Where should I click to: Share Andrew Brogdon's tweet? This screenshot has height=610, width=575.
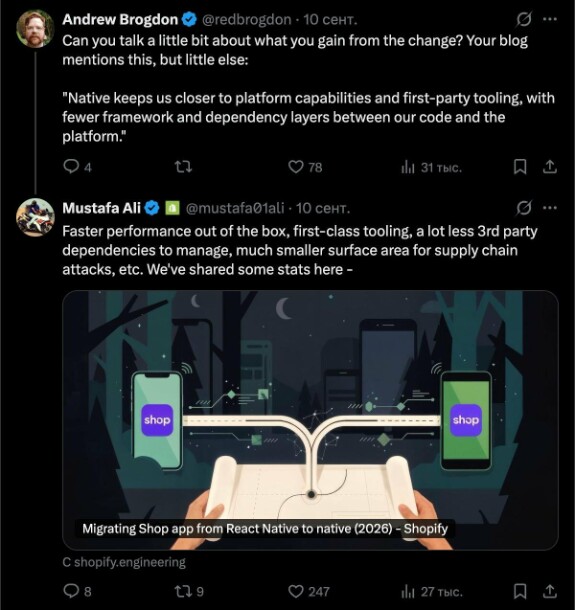(x=550, y=167)
